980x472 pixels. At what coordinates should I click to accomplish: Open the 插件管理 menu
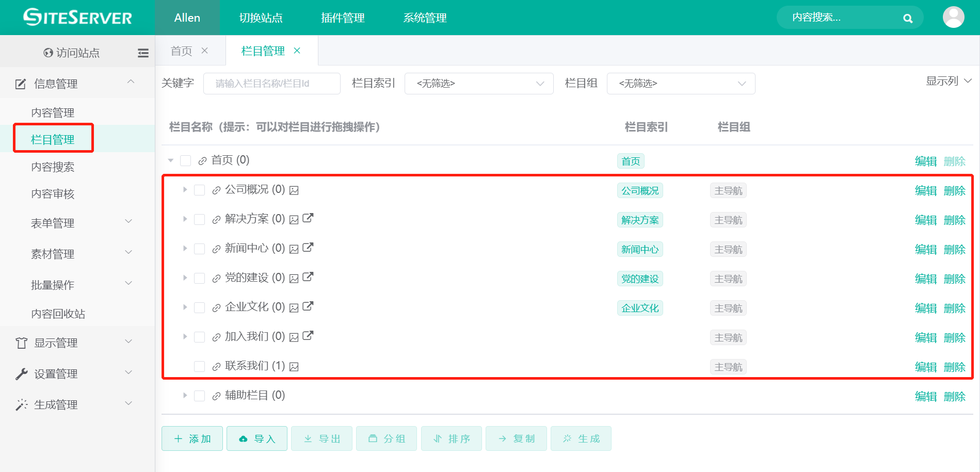[x=342, y=18]
